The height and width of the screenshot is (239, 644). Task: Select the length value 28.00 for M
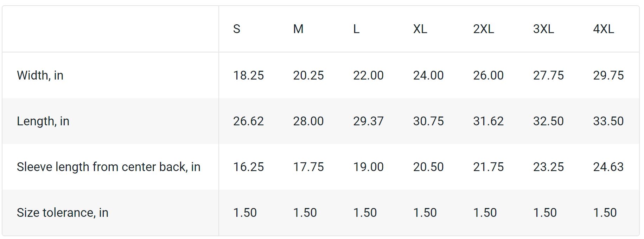(308, 121)
